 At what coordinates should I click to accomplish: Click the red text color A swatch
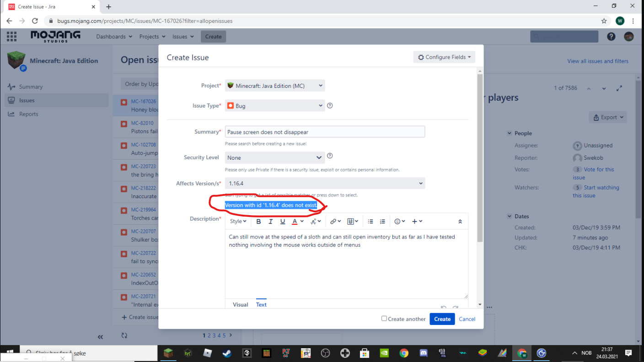[x=295, y=222]
